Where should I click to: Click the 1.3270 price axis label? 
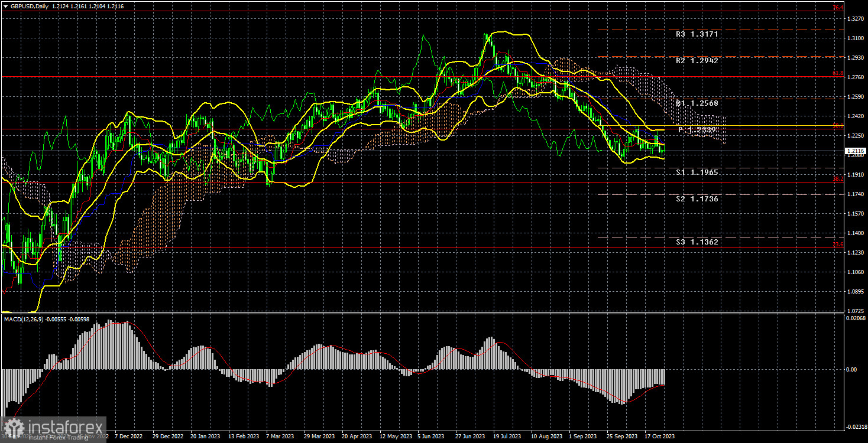tap(856, 19)
